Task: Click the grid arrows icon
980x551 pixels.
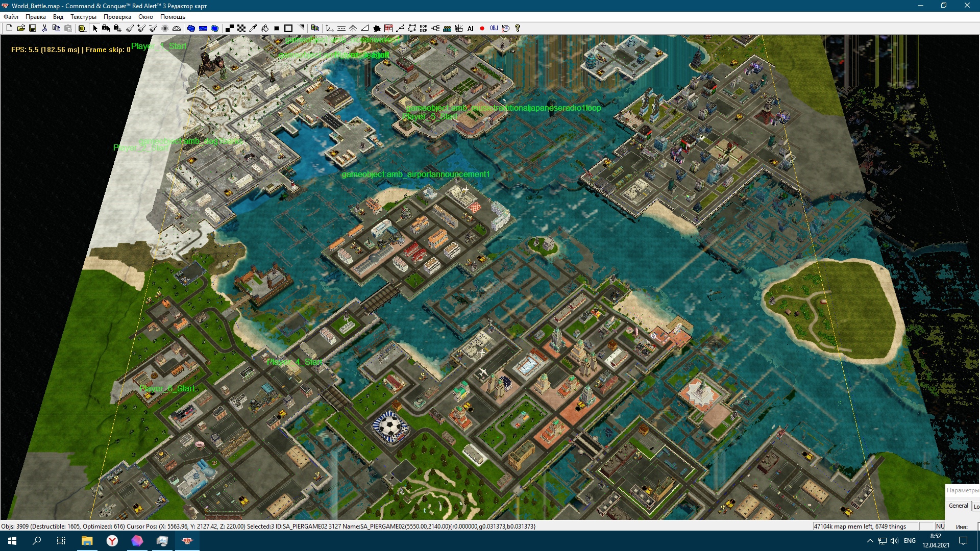Action: point(459,29)
